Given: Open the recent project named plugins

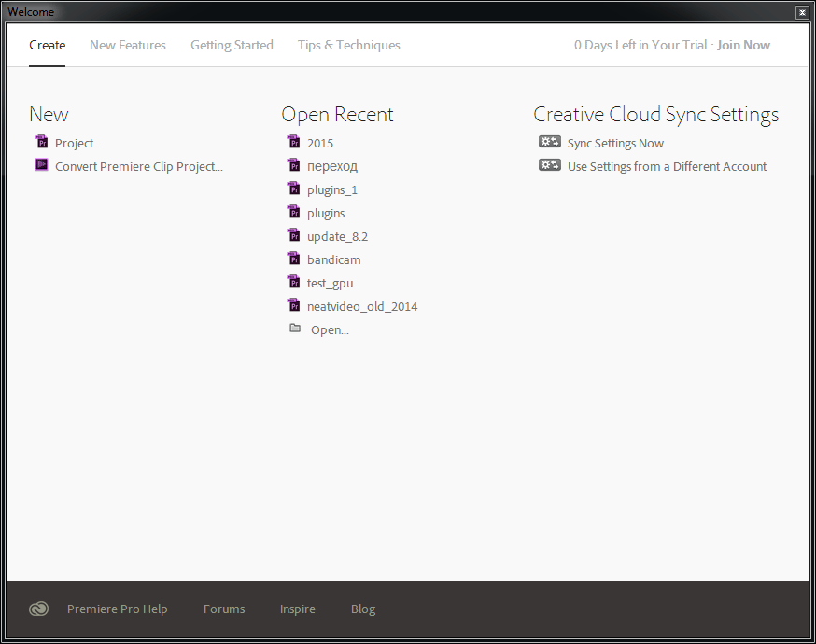Looking at the screenshot, I should coord(326,214).
